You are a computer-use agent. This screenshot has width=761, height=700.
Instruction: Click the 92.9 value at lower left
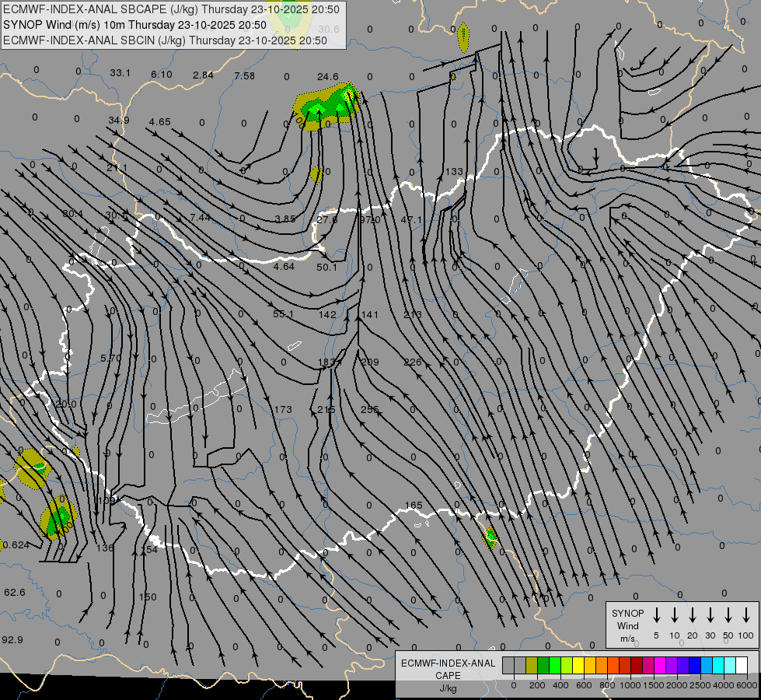coord(12,639)
